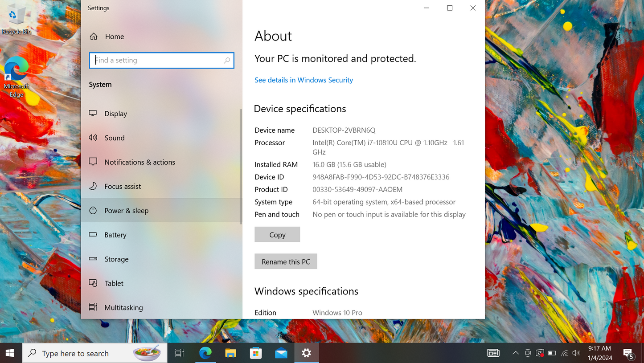Expand hidden icons in the system tray
Image resolution: width=644 pixels, height=363 pixels.
point(516,353)
